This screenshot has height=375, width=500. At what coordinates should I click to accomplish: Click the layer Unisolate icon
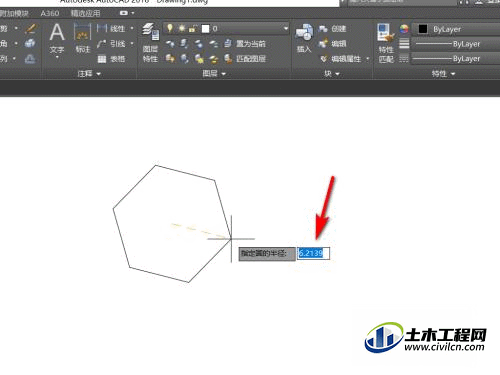[x=184, y=59]
